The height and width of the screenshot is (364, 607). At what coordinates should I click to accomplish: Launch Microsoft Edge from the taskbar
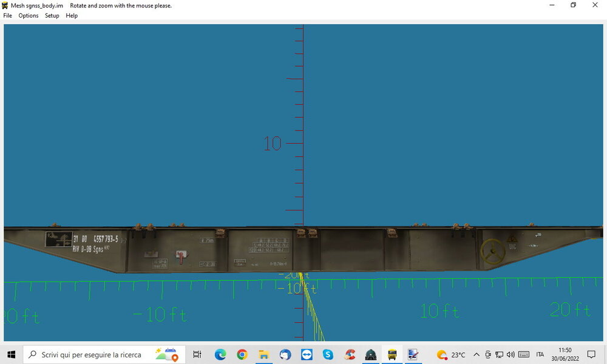[220, 354]
